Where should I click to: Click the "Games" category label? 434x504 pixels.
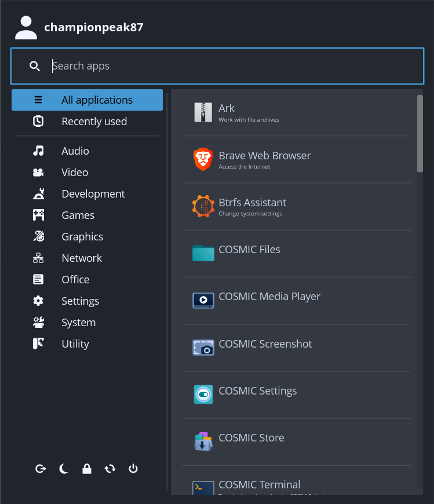(x=78, y=216)
